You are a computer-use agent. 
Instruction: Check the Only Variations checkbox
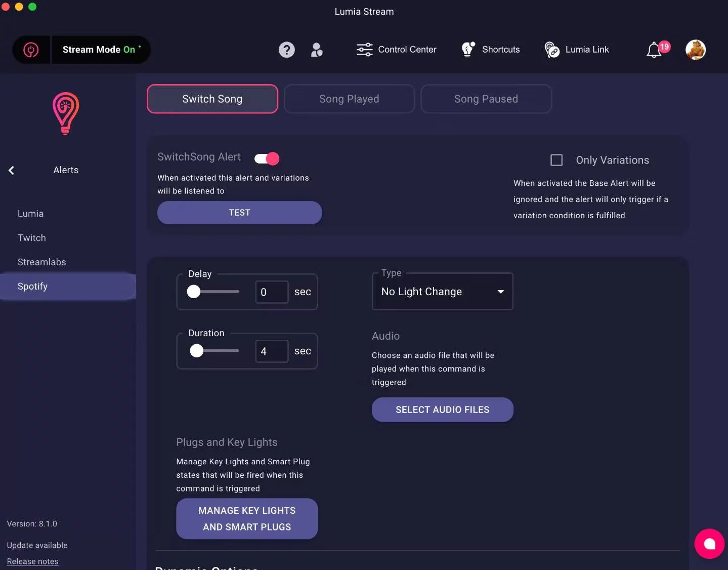pyautogui.click(x=556, y=160)
